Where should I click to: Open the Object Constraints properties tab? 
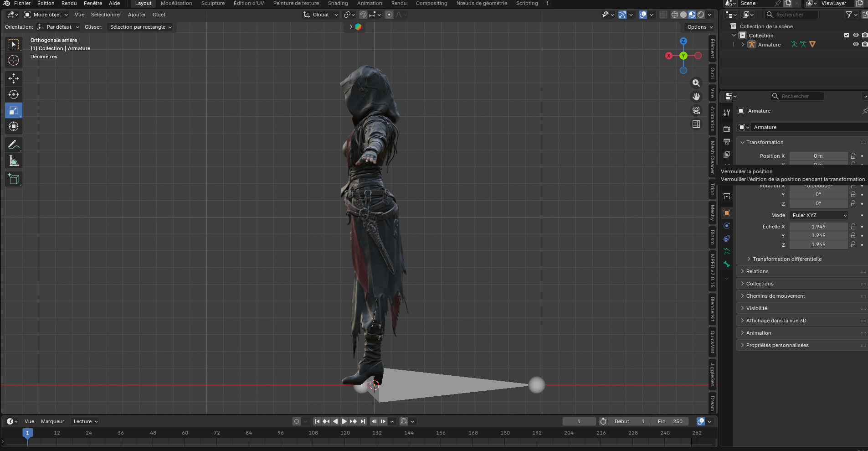[x=727, y=238]
